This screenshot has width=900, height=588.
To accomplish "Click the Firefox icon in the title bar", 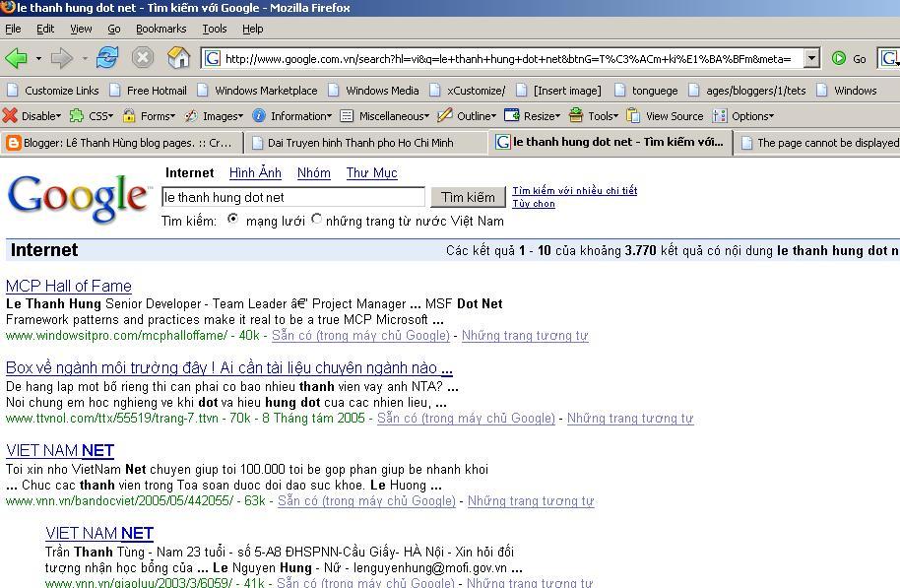I will click(8, 8).
